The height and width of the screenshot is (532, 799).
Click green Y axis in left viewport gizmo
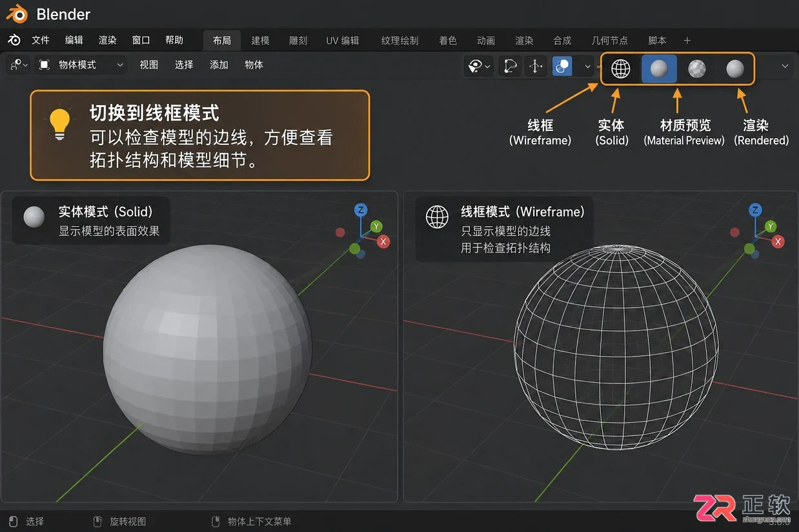point(376,226)
